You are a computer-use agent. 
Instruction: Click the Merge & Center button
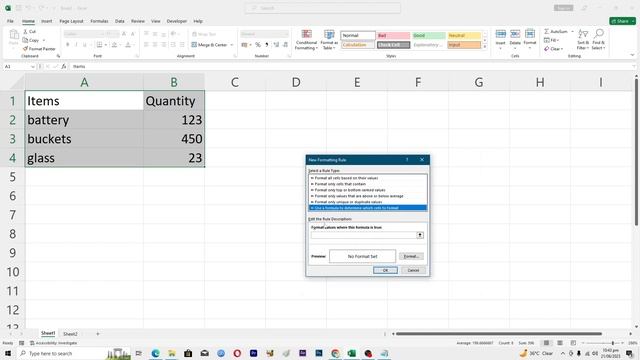(x=209, y=45)
